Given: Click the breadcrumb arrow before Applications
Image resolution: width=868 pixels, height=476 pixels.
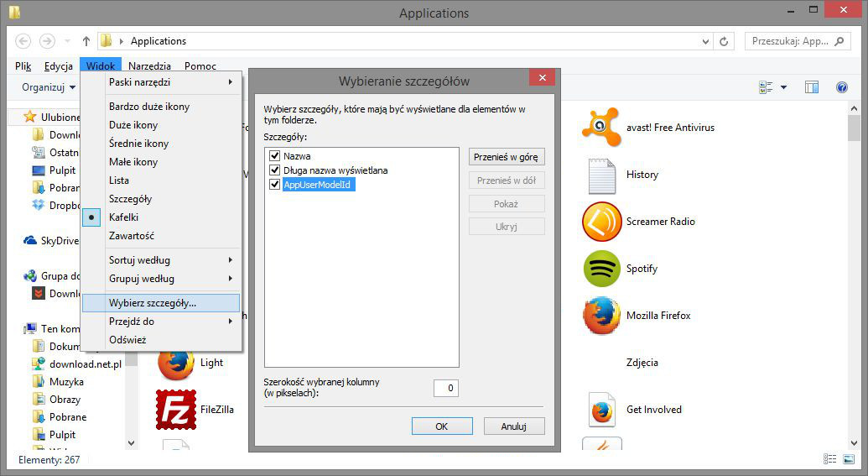Looking at the screenshot, I should pyautogui.click(x=122, y=41).
